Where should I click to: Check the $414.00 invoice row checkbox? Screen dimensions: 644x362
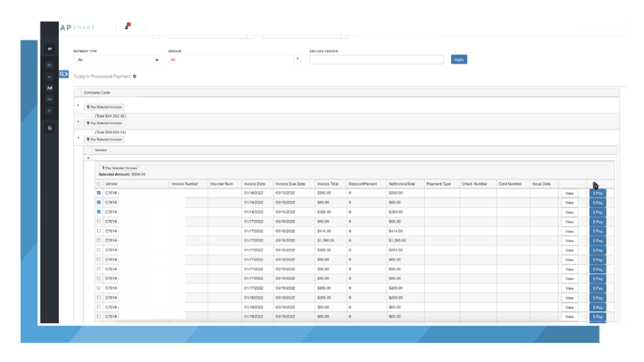point(99,231)
